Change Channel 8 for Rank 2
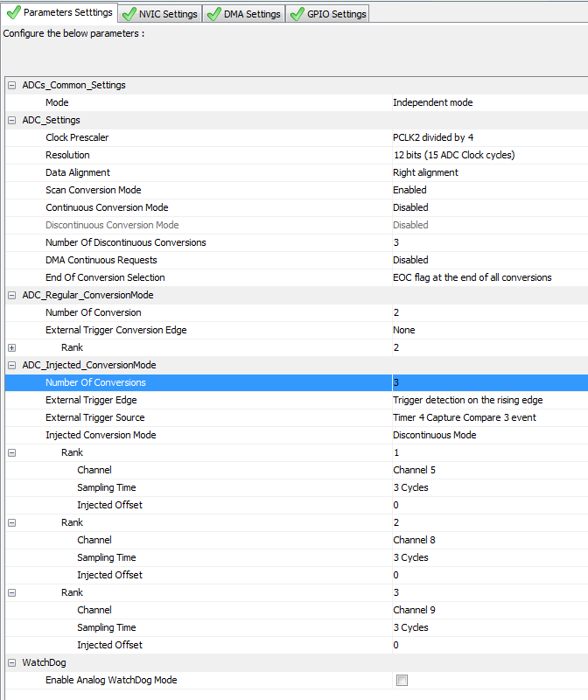Image resolution: width=588 pixels, height=700 pixels. [414, 540]
